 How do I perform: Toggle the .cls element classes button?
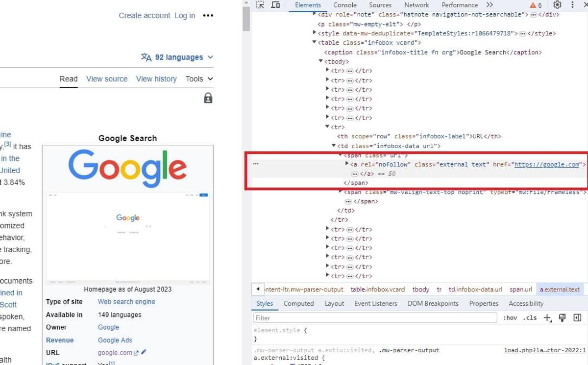[x=530, y=318]
